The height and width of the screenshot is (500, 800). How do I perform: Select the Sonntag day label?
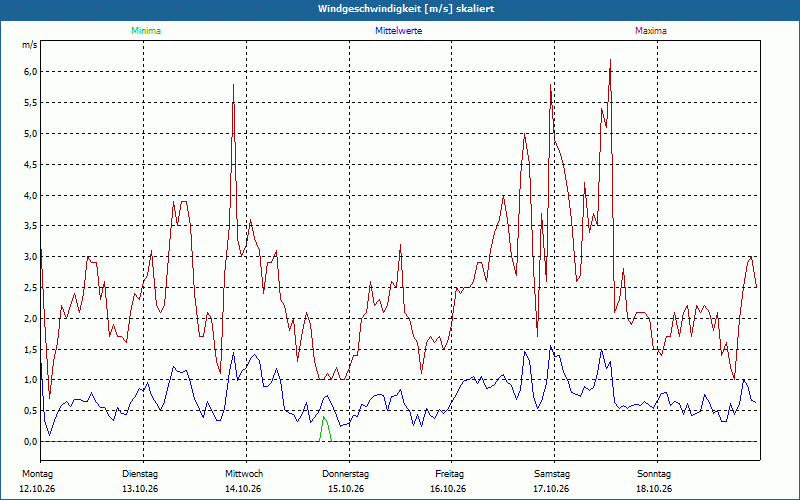(654, 474)
